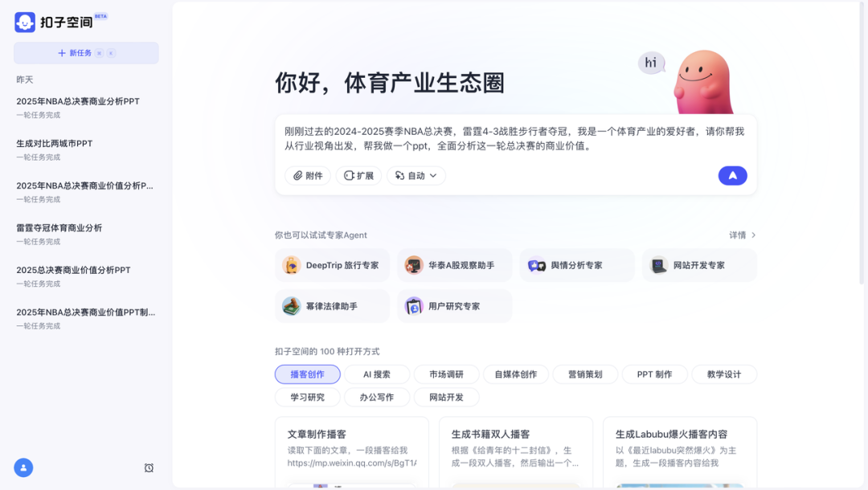Open the 幂律法律助手 agent
This screenshot has width=868, height=490.
pos(332,306)
